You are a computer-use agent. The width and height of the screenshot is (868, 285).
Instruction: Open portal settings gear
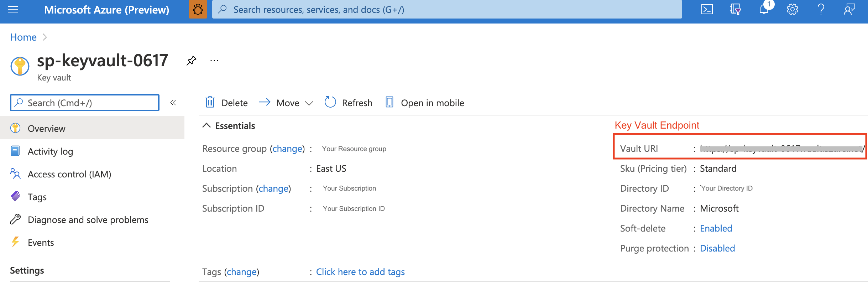[x=792, y=10]
